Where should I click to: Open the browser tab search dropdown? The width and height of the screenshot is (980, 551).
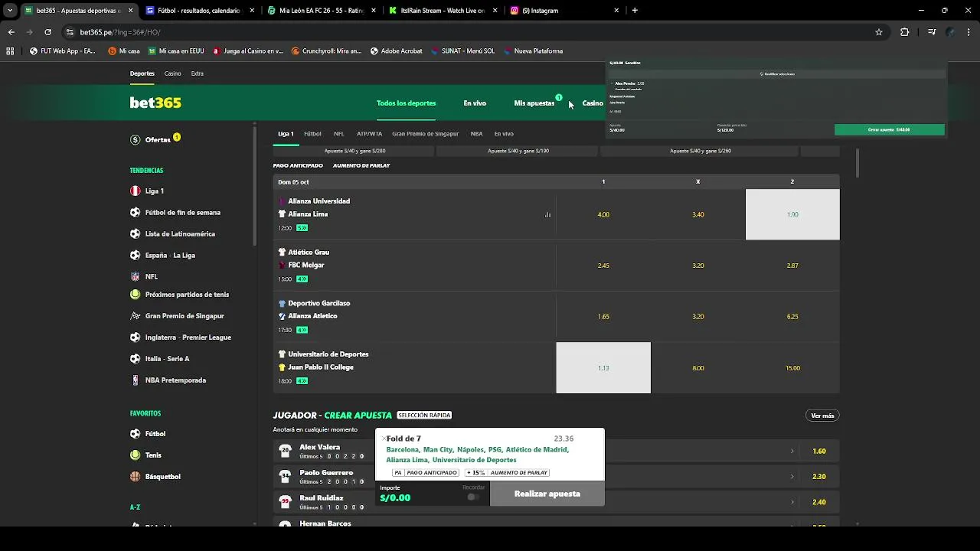[x=10, y=11]
